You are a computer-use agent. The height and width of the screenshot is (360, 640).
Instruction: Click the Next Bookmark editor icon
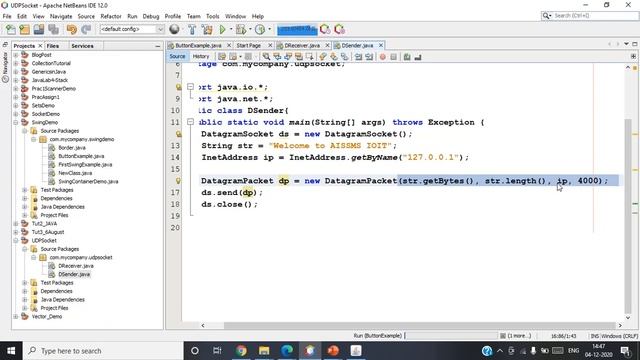pyautogui.click(x=334, y=57)
